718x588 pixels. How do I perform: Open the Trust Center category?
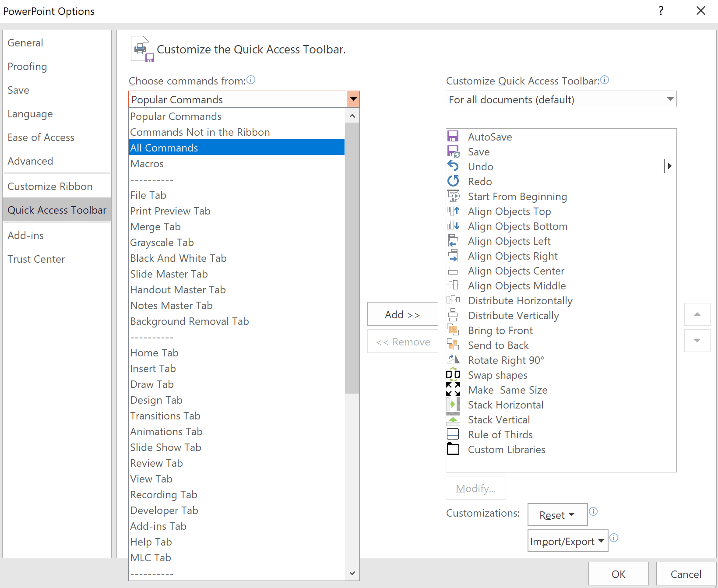tap(57, 259)
